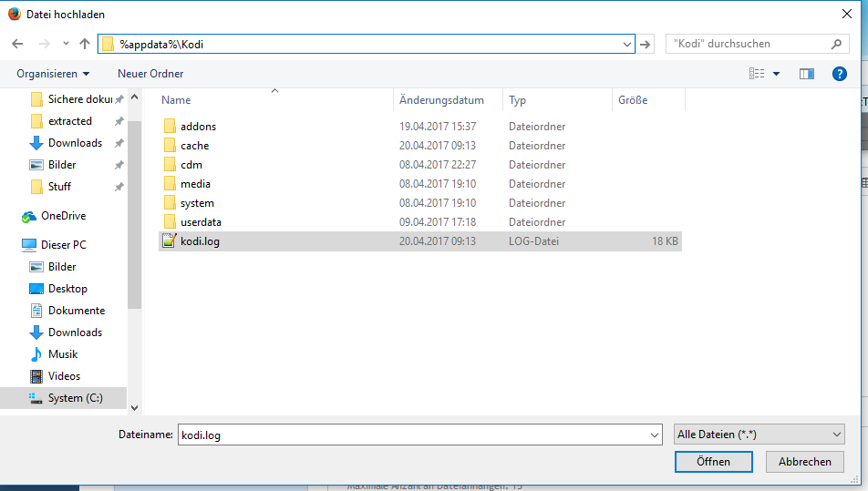
Task: Click the sidebar scrollbar thumb
Action: point(135,215)
